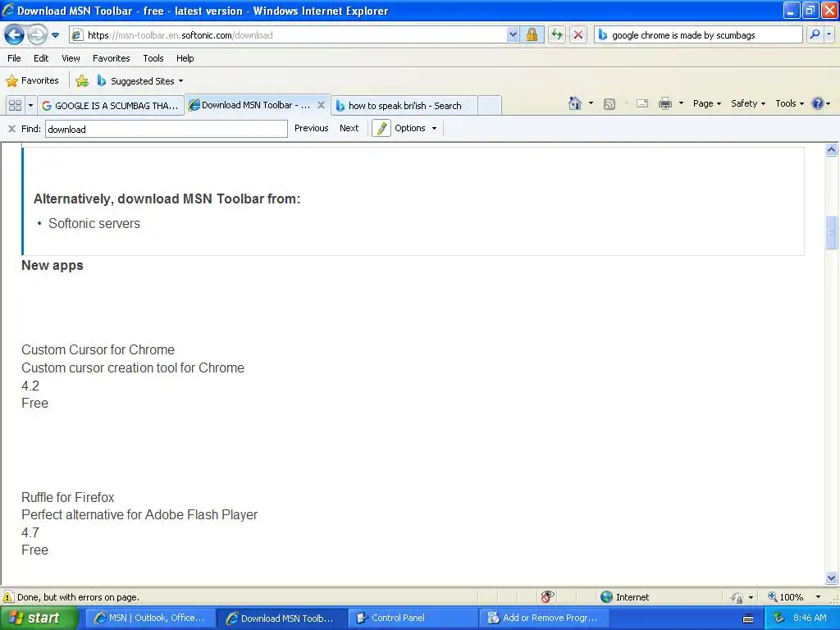Switch to GOOGLE IS A SCUMBAG tab
Viewport: 840px width, 630px height.
tap(111, 106)
